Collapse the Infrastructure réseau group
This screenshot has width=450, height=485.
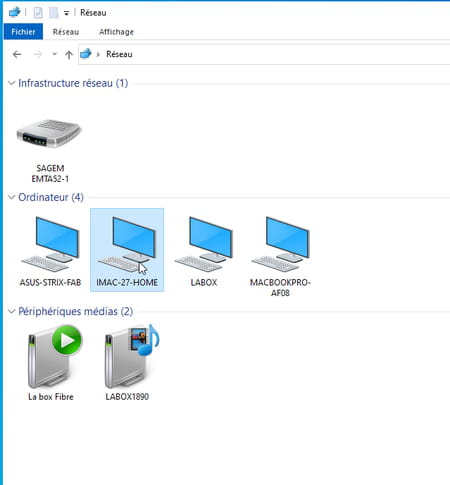12,83
